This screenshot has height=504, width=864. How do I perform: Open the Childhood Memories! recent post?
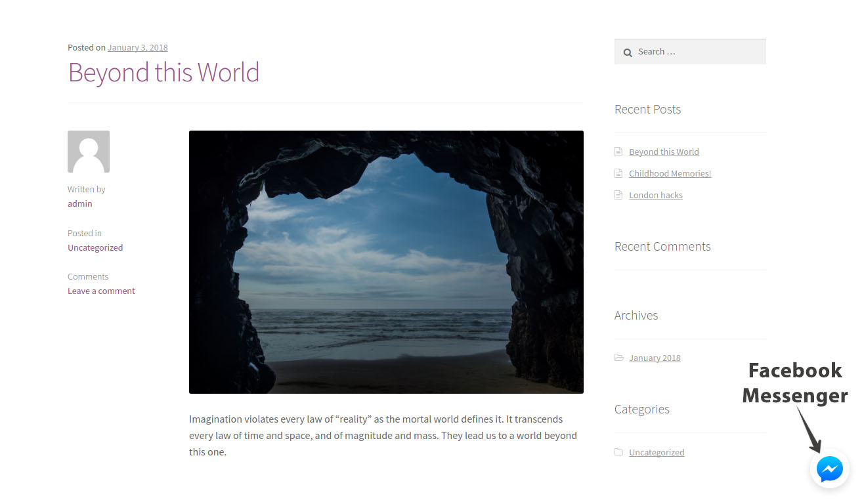670,173
